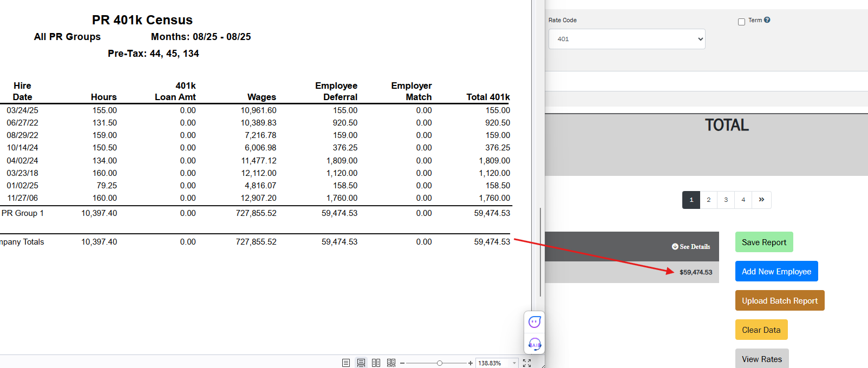Click the hire date 03/24/25 cell

click(22, 110)
